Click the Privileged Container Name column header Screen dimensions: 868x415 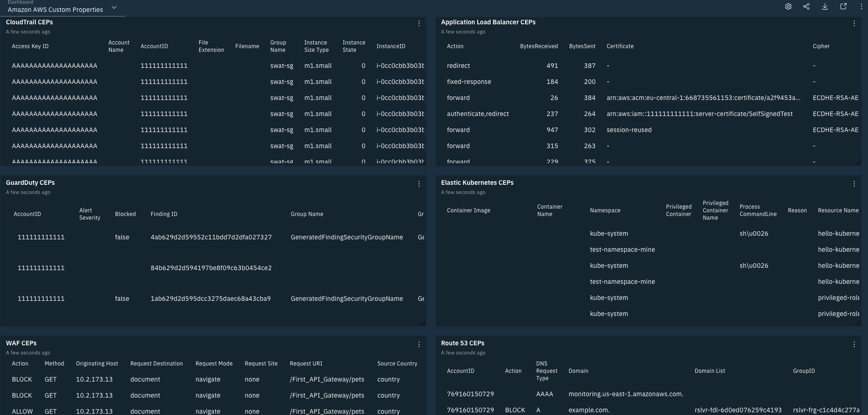pyautogui.click(x=715, y=210)
